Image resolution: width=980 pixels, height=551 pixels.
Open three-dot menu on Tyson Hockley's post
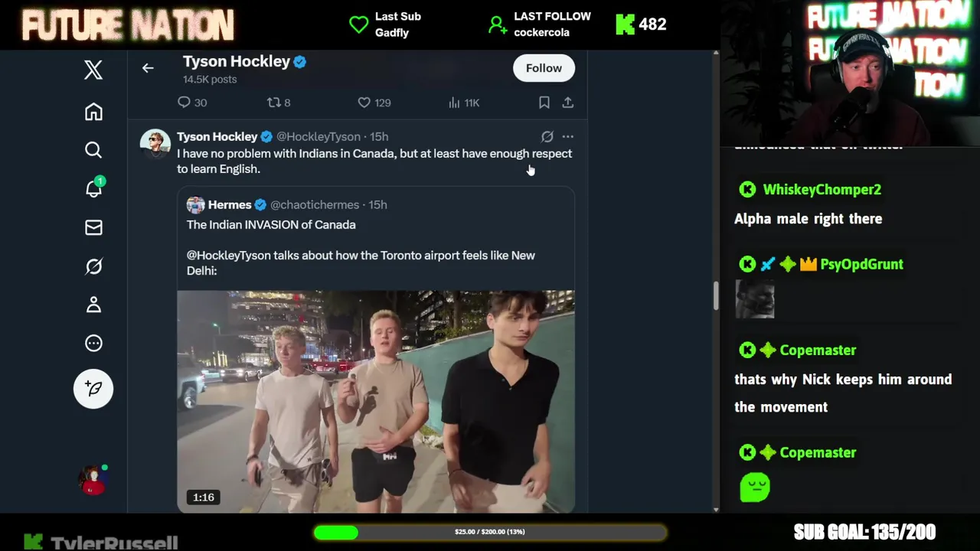pos(567,136)
